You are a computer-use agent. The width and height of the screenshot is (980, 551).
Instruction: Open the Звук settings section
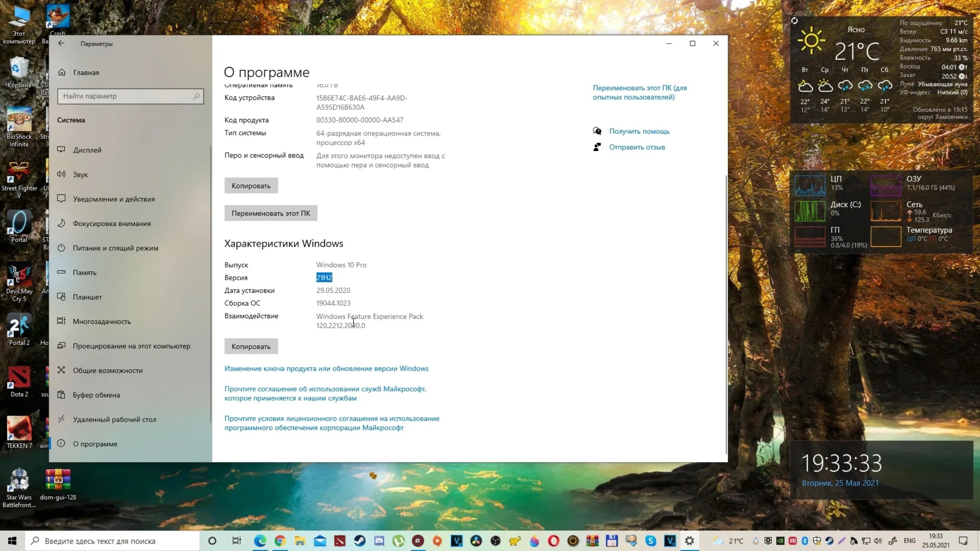pos(80,174)
